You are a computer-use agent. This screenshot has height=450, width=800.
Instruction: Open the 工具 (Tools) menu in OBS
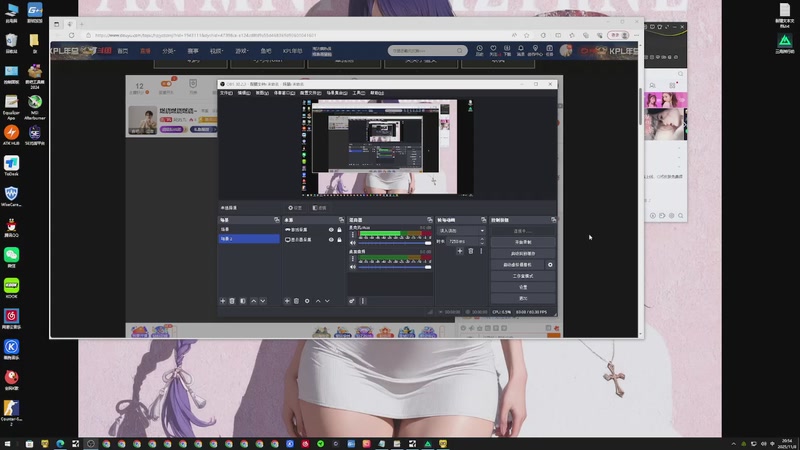pyautogui.click(x=359, y=93)
